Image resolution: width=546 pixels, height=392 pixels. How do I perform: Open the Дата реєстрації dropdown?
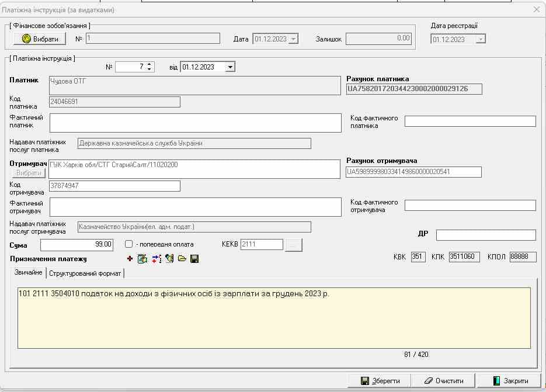481,39
